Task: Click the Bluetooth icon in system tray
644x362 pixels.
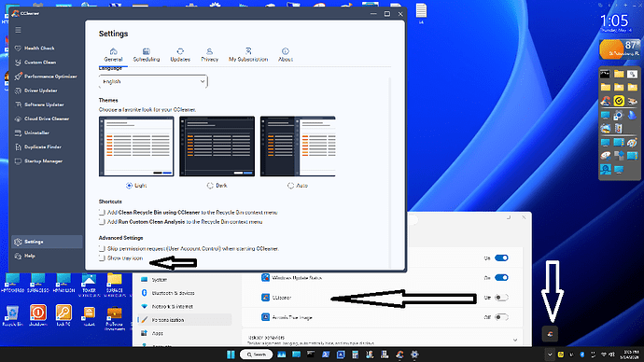Action: 582,355
